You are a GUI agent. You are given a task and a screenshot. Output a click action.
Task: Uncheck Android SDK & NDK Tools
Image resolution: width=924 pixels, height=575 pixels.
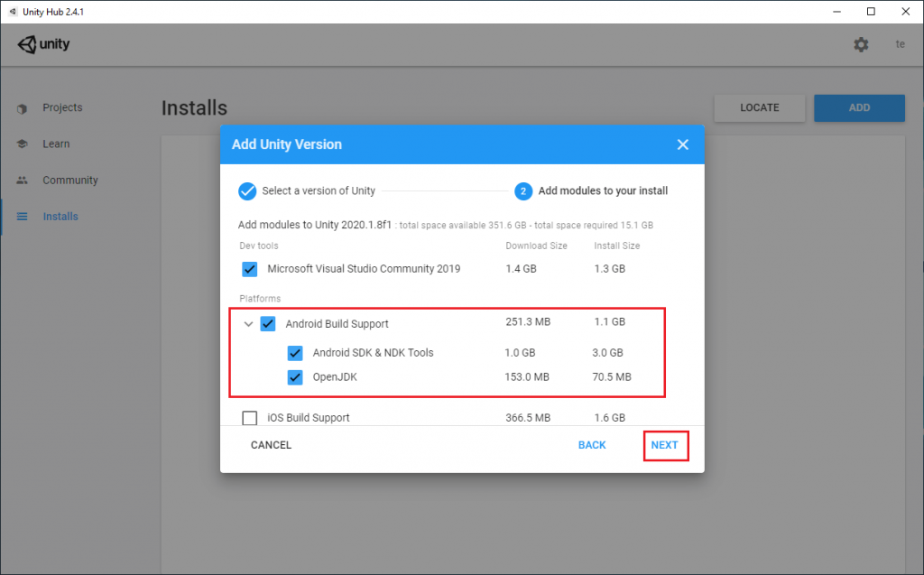(295, 353)
